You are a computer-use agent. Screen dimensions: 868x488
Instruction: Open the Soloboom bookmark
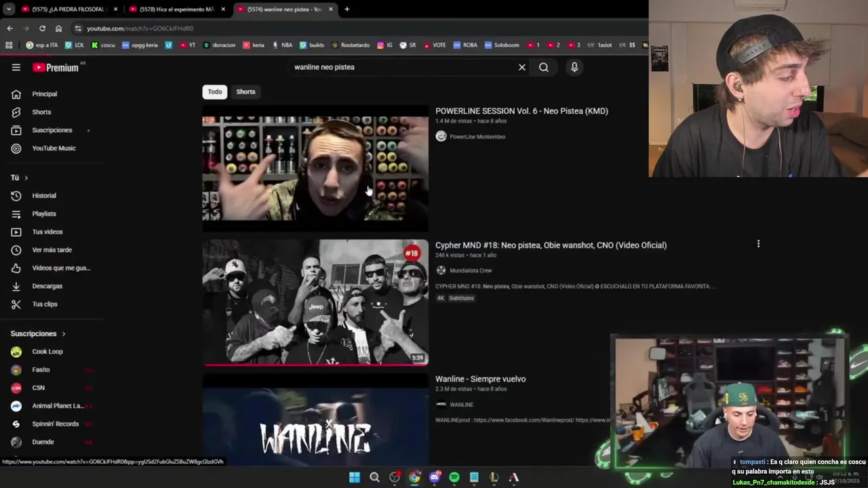[502, 45]
